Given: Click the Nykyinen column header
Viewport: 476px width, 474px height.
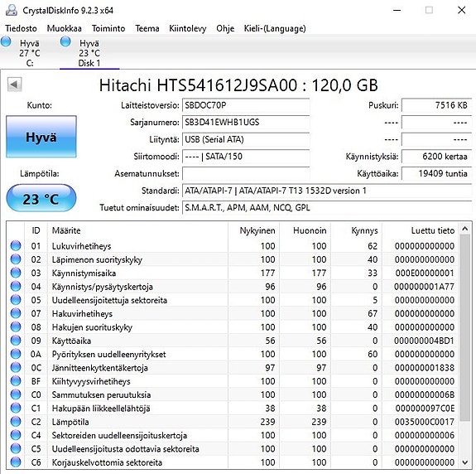Looking at the screenshot, I should coord(253,230).
